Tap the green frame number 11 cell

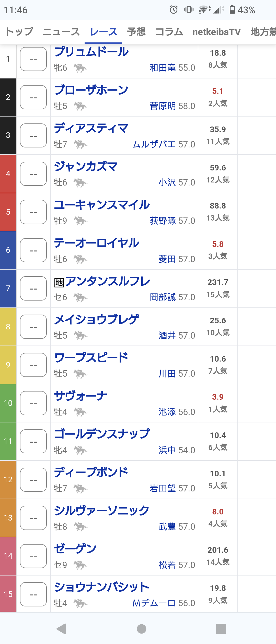click(8, 441)
